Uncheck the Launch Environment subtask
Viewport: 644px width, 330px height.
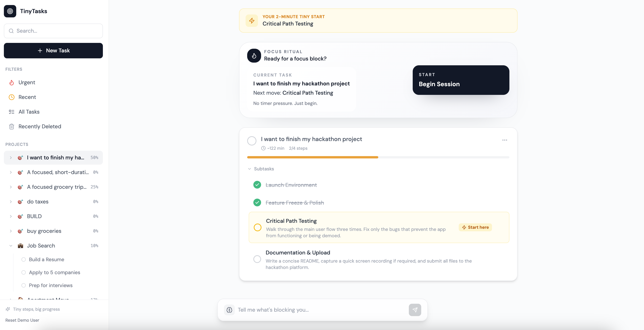click(257, 185)
